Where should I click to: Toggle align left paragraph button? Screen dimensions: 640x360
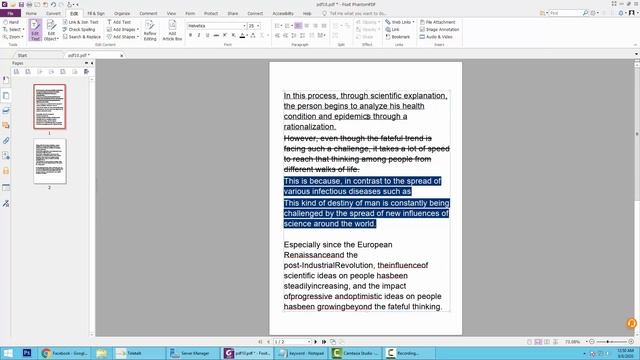click(x=298, y=26)
